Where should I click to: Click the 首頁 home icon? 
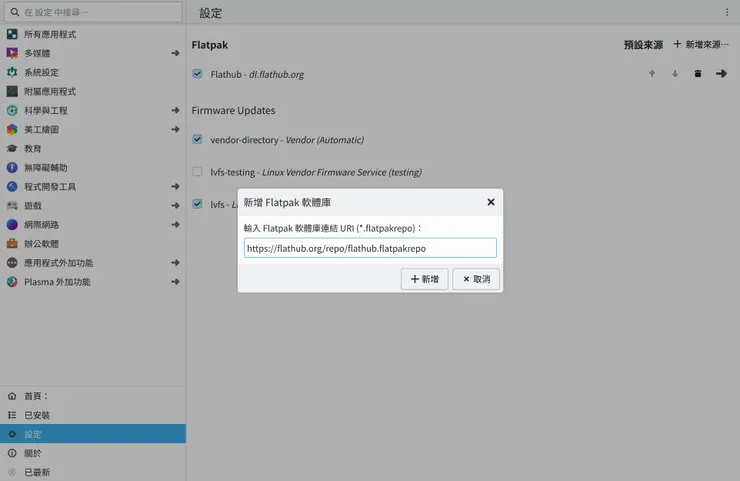click(x=12, y=396)
